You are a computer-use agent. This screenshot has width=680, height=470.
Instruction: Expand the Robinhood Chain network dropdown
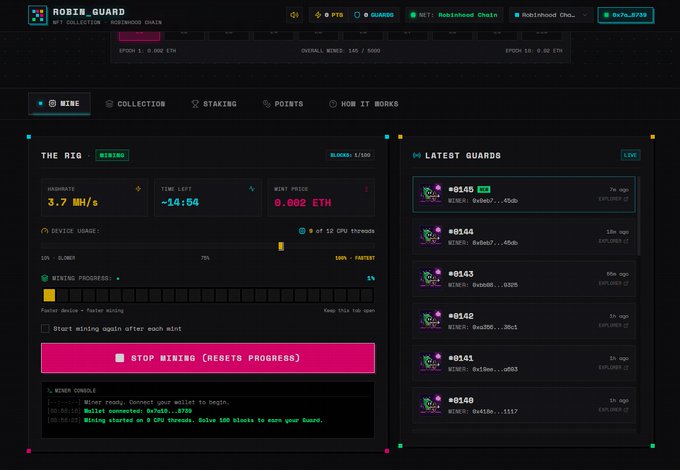click(551, 15)
